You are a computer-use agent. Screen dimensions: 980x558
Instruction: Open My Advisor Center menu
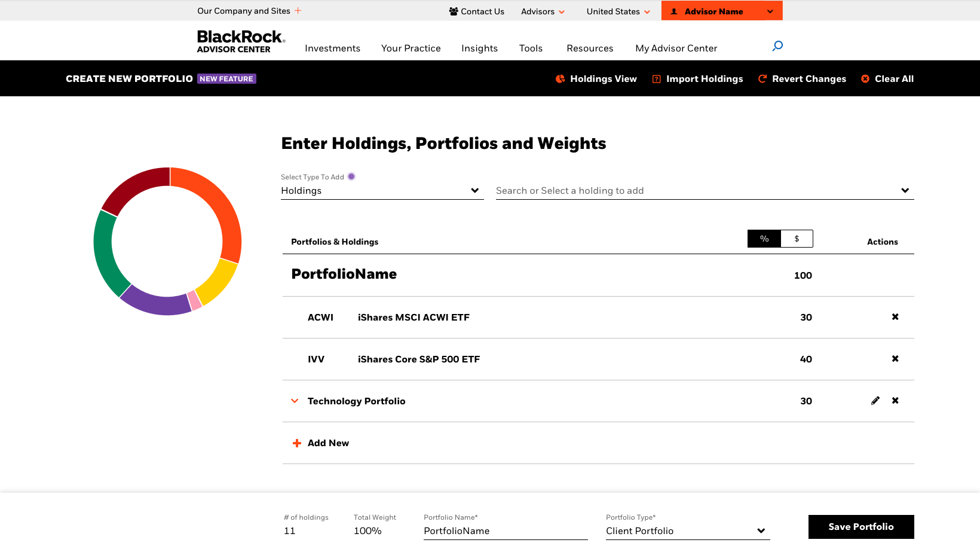[x=676, y=48]
